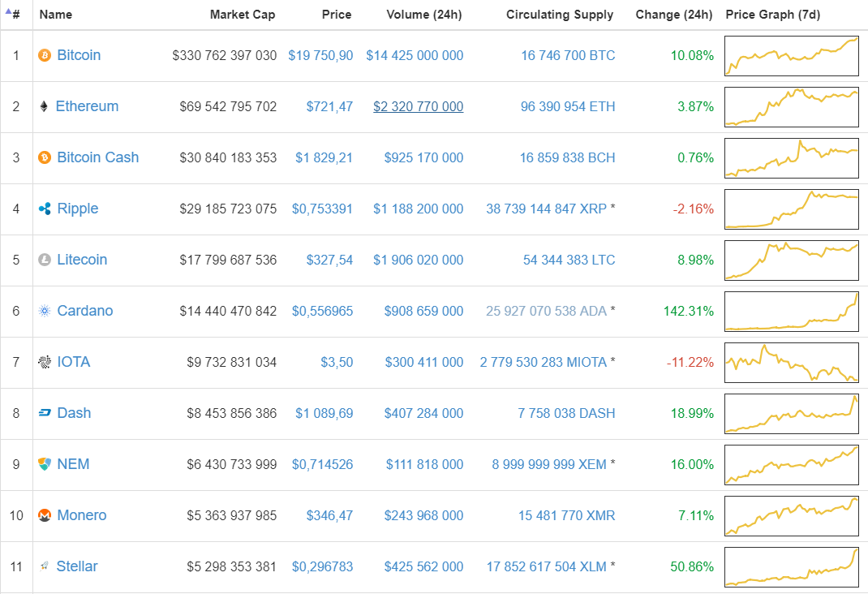The height and width of the screenshot is (594, 868).
Task: Click the Dash logo icon
Action: tap(44, 413)
